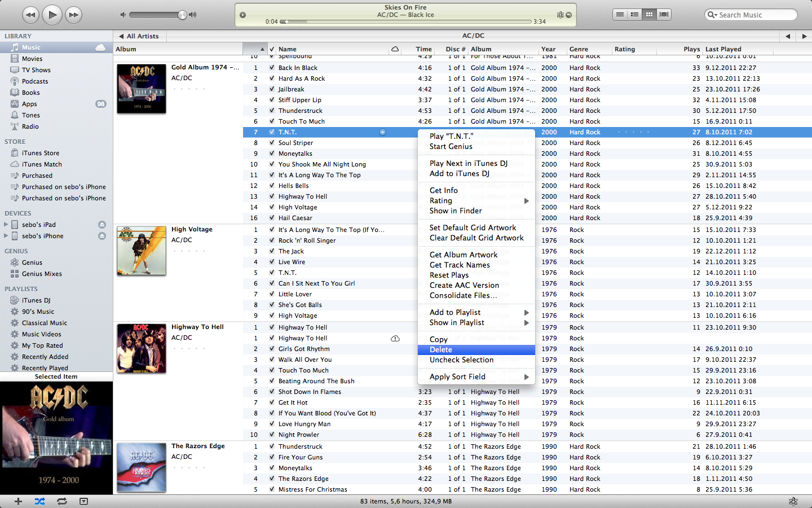812x508 pixels.
Task: Toggle the sort direction arrow beside the Name column
Action: [262, 49]
